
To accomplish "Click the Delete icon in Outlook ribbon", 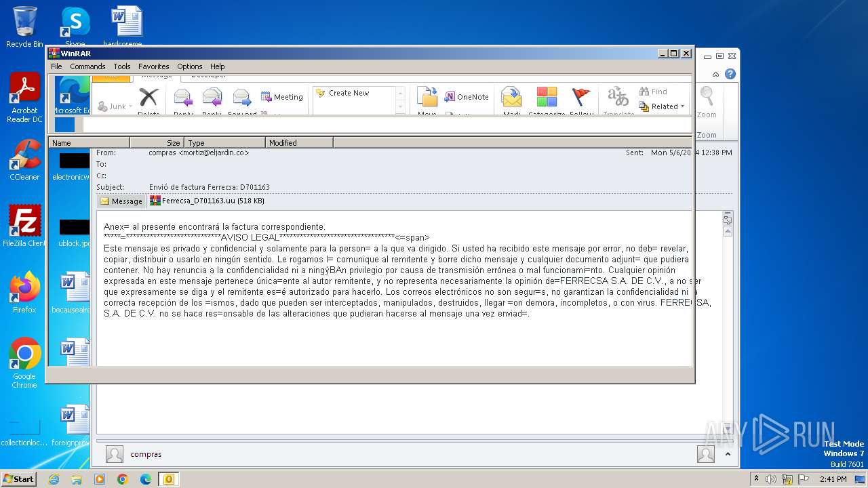I will tap(149, 97).
